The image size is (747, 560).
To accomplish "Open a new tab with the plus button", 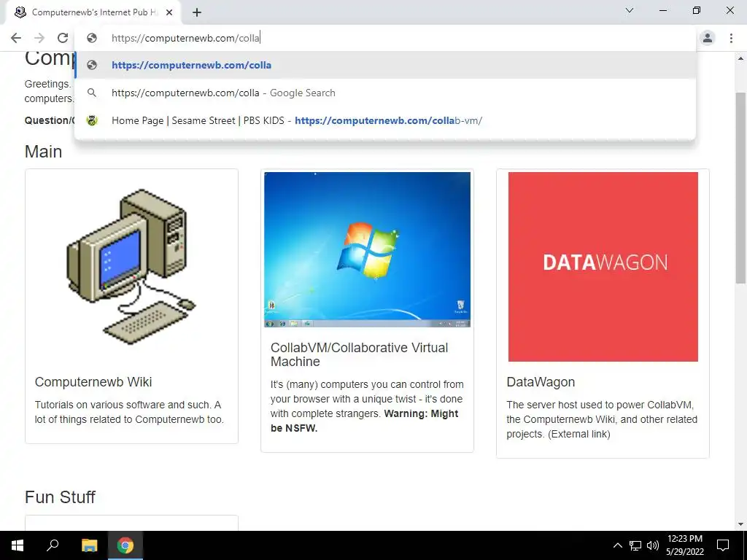I will tap(197, 12).
